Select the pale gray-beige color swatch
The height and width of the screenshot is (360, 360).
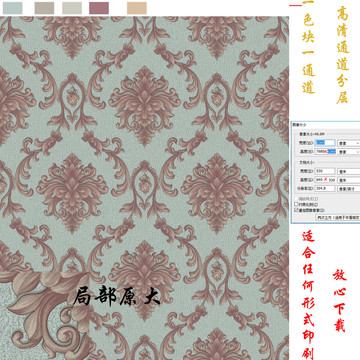point(72,8)
